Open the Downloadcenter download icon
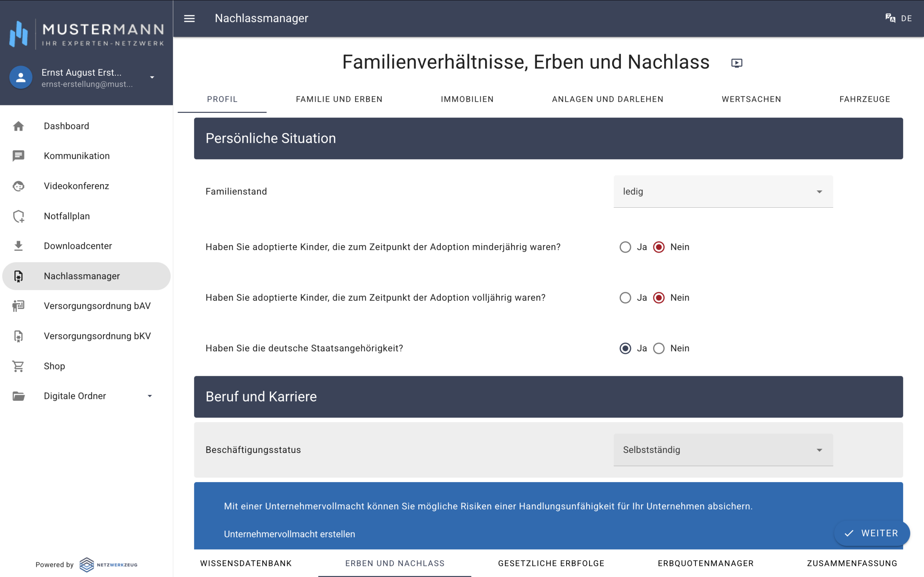 click(x=18, y=246)
